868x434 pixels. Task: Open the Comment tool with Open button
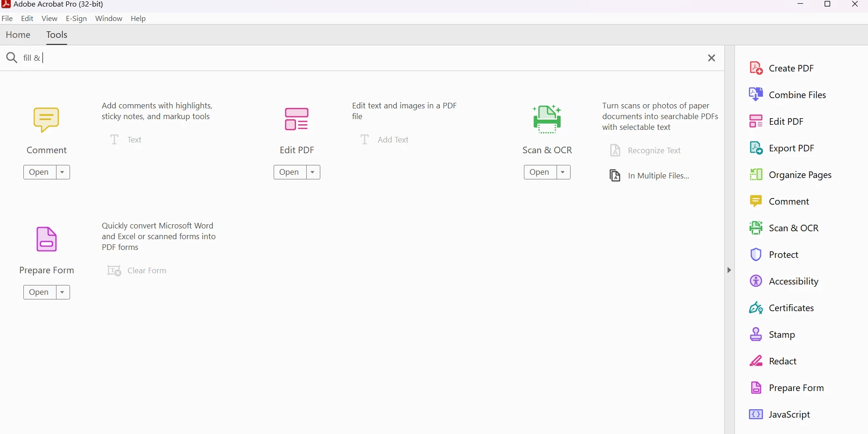(39, 172)
